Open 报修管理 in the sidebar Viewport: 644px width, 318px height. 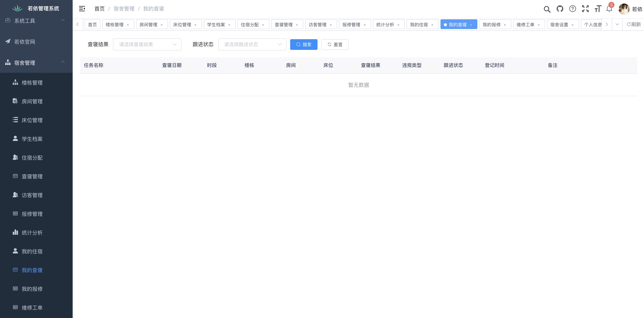pyautogui.click(x=36, y=214)
